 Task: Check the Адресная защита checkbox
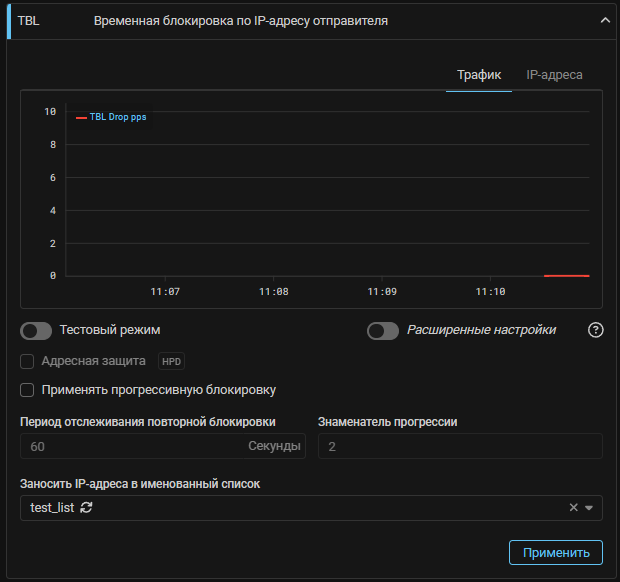coord(28,361)
